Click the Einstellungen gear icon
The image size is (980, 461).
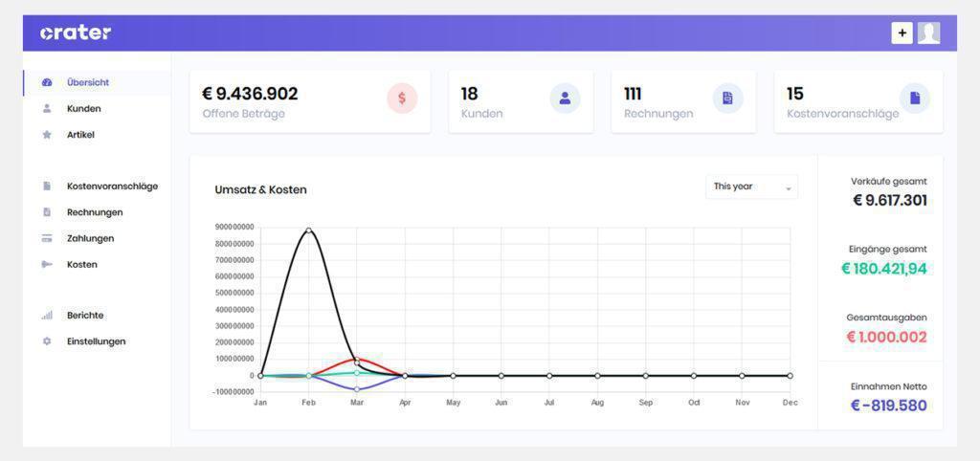coord(47,341)
